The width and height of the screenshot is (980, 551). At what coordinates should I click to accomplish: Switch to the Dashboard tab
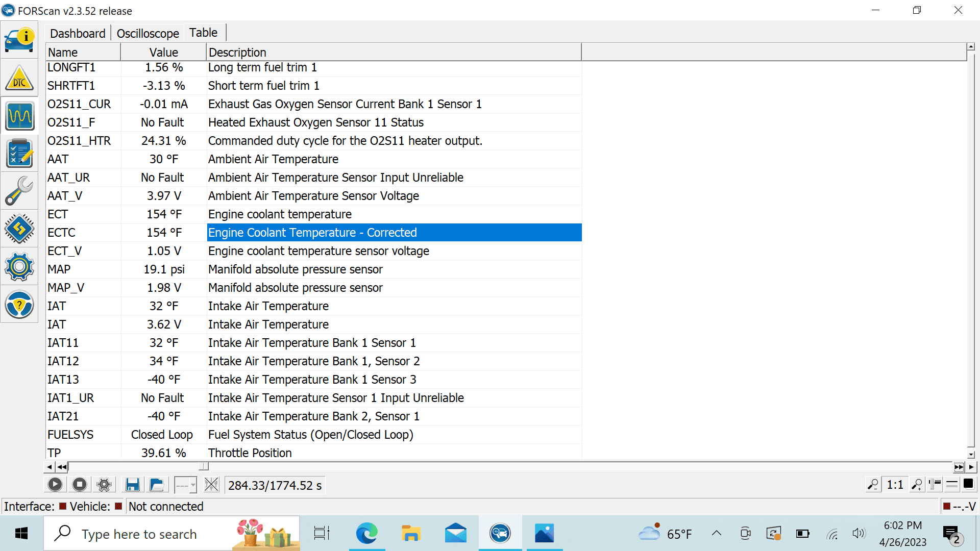(x=78, y=34)
